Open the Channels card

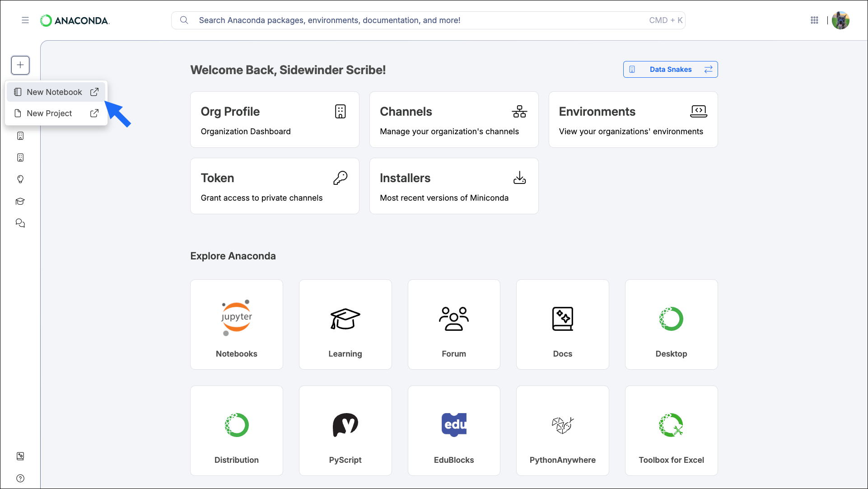click(x=454, y=120)
